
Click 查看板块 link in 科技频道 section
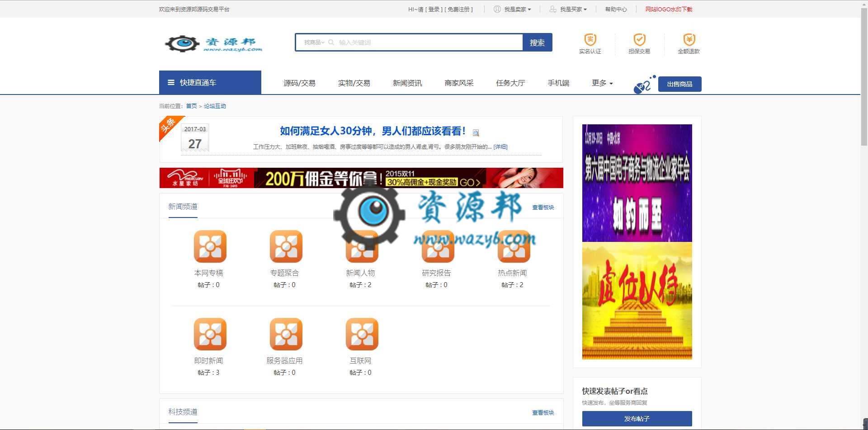[543, 413]
